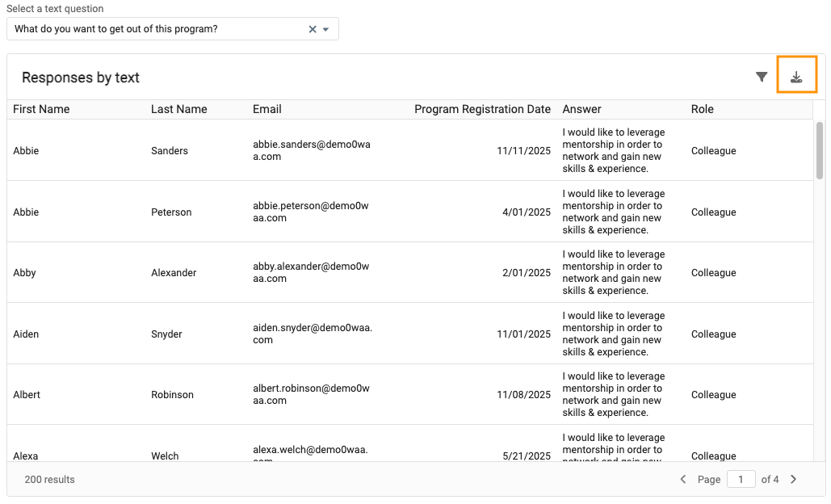This screenshot has width=831, height=504.
Task: Select abbie.sanders email cell
Action: coord(311,150)
